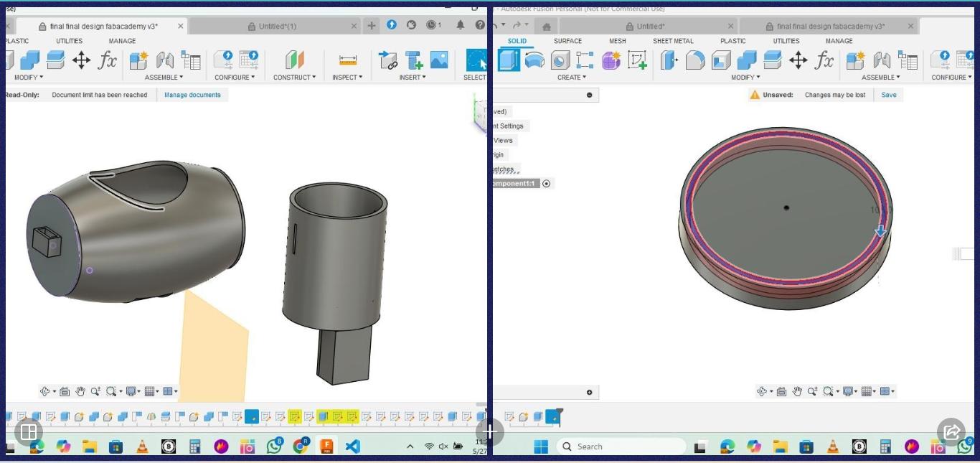Image resolution: width=980 pixels, height=463 pixels.
Task: Expand the ASSEMBLE dropdown in left window
Action: pyautogui.click(x=164, y=77)
